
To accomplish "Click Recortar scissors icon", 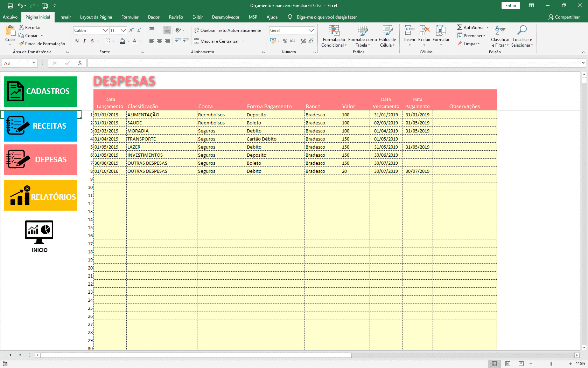I will 21,27.
